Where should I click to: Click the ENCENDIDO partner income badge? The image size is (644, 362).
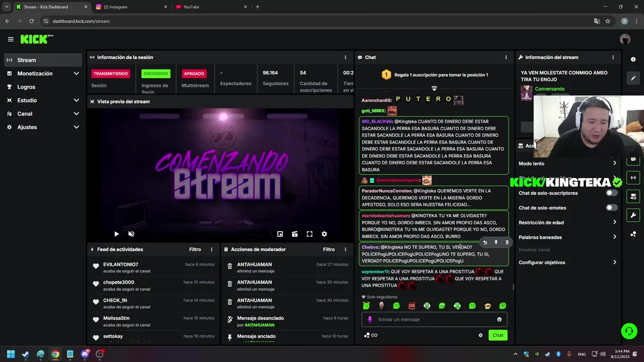156,73
